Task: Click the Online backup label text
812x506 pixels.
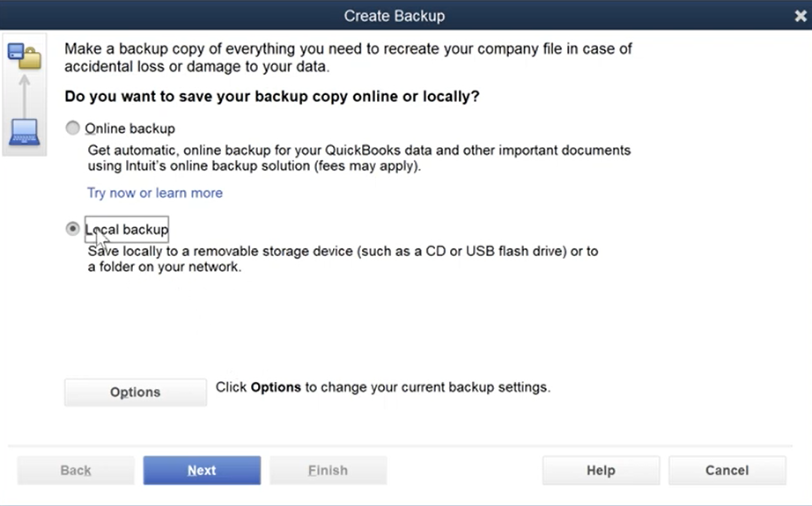Action: point(130,128)
